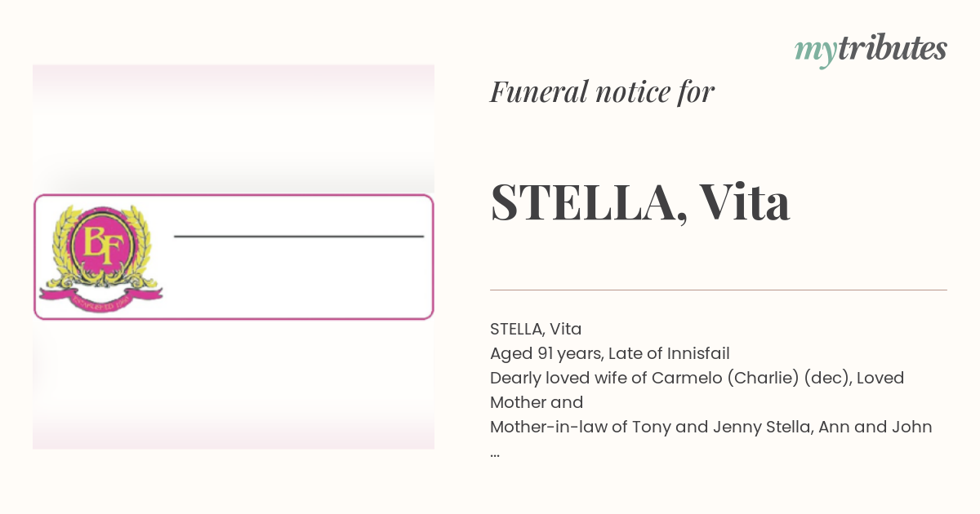Click the divider line under the name heading
This screenshot has width=980, height=514.
[x=719, y=290]
